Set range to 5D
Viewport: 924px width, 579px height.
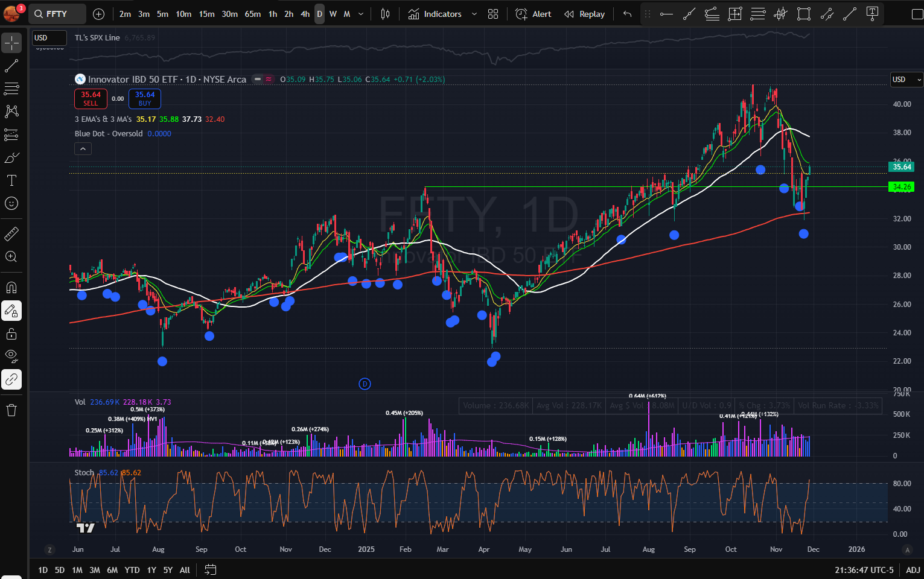(x=59, y=569)
